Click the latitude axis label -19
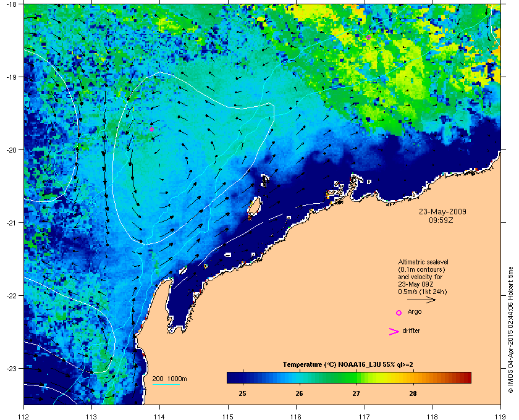 (12, 77)
